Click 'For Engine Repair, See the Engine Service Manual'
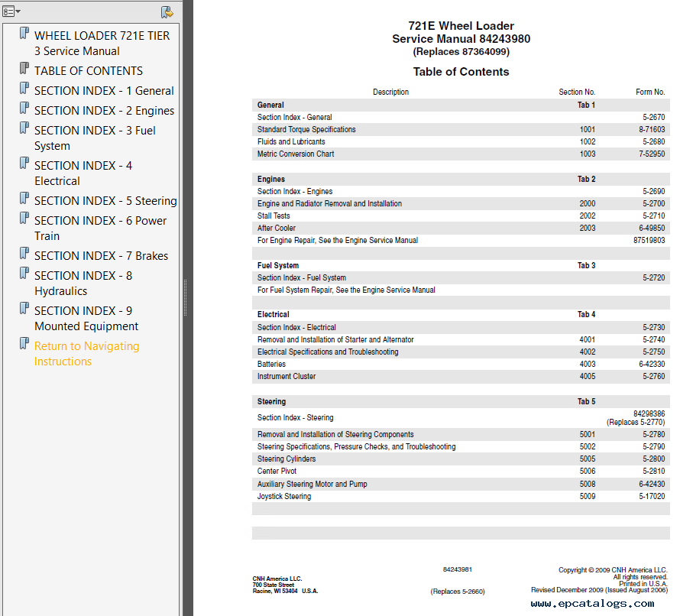The height and width of the screenshot is (616, 693). click(x=337, y=240)
